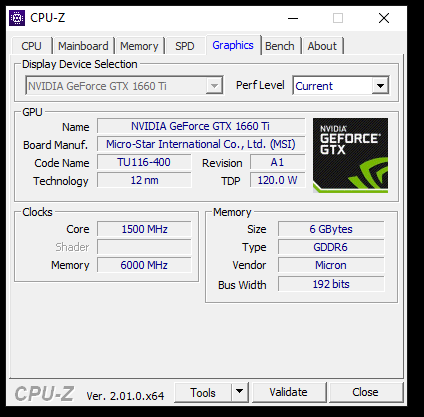Viewport: 424px width, 417px height.
Task: Open the About tab
Action: pyautogui.click(x=322, y=46)
